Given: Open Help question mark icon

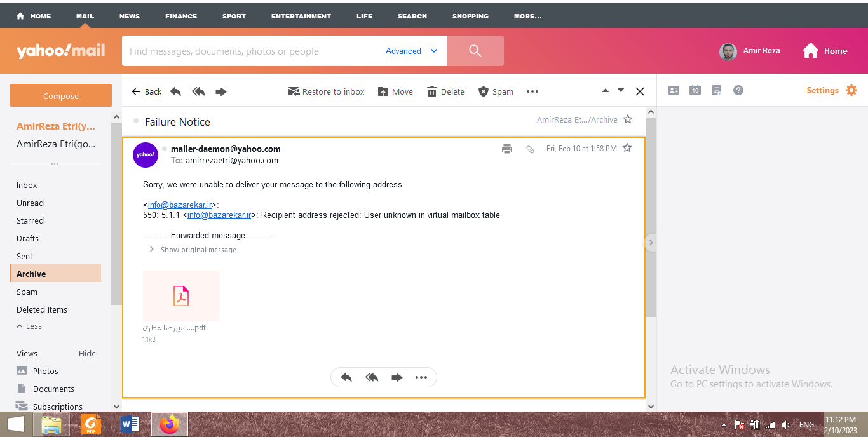Looking at the screenshot, I should (x=738, y=90).
